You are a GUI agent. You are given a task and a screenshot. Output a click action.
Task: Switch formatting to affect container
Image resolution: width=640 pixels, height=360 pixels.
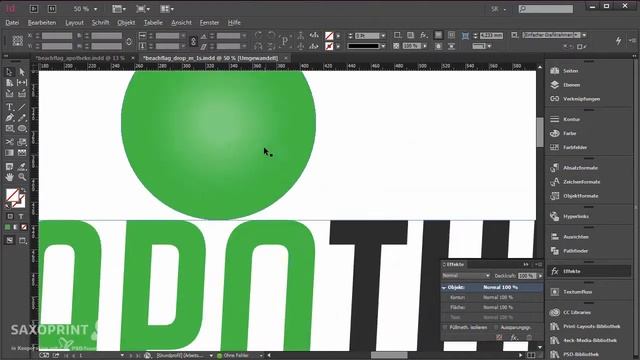(x=10, y=216)
